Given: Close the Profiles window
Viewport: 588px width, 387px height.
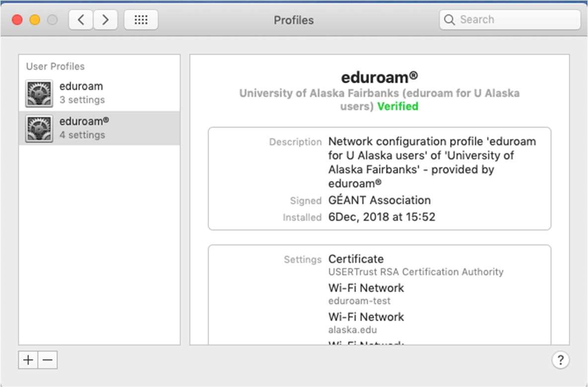Looking at the screenshot, I should pos(17,20).
